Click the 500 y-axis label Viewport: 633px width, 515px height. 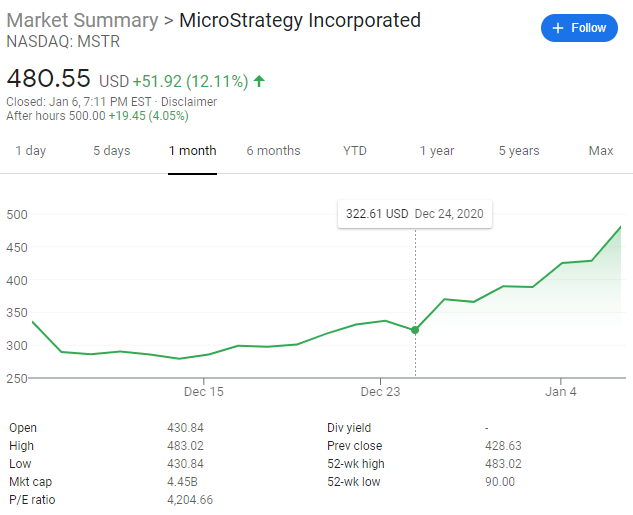point(17,215)
